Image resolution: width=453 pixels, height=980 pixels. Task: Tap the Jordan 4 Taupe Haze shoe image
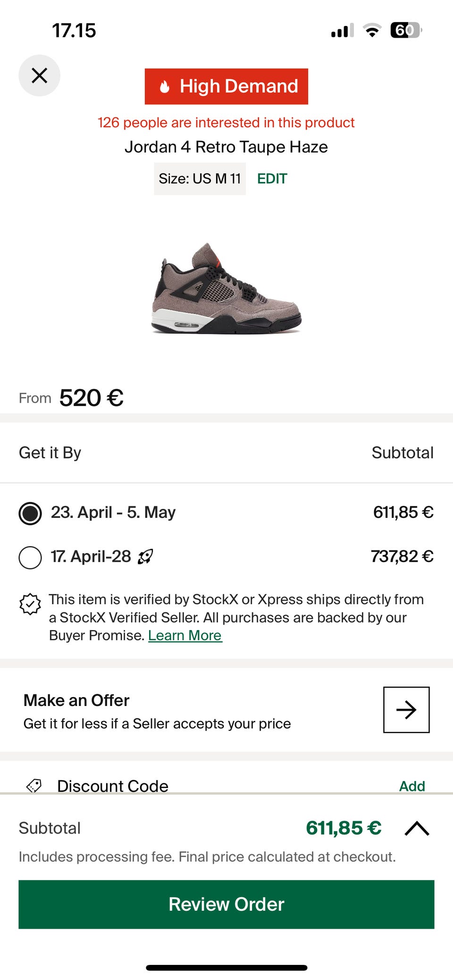226,289
